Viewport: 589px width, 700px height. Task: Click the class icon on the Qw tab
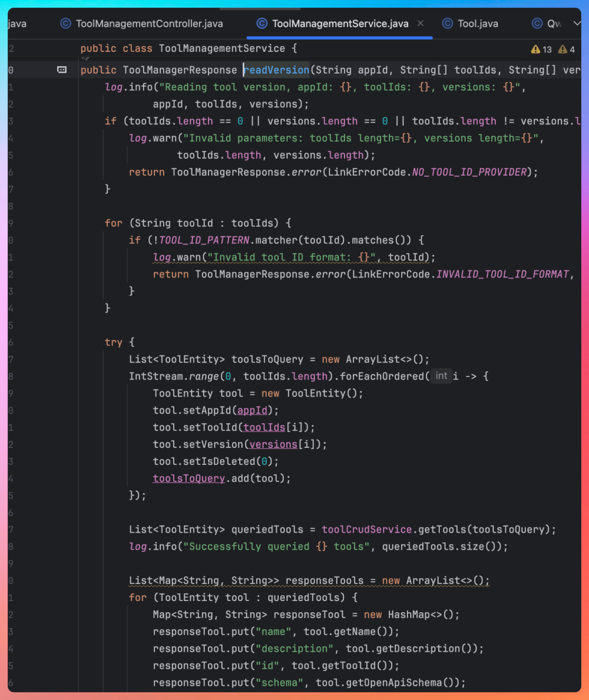pyautogui.click(x=537, y=24)
